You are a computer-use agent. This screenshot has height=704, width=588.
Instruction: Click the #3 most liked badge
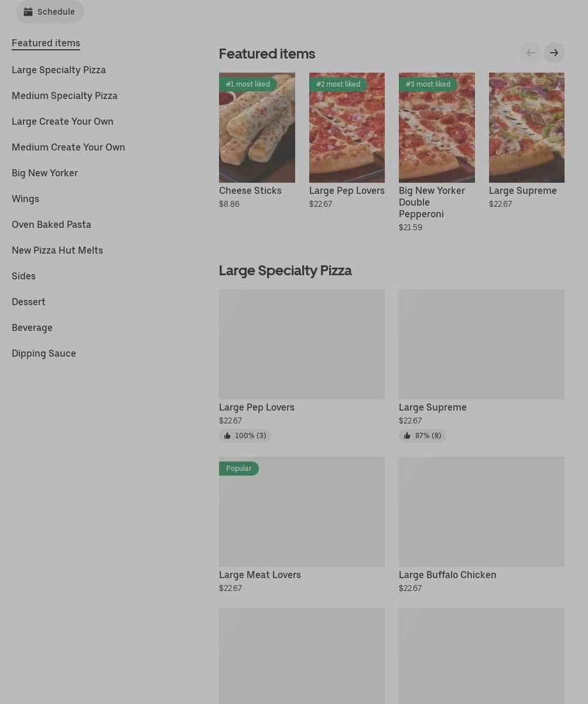click(x=428, y=84)
